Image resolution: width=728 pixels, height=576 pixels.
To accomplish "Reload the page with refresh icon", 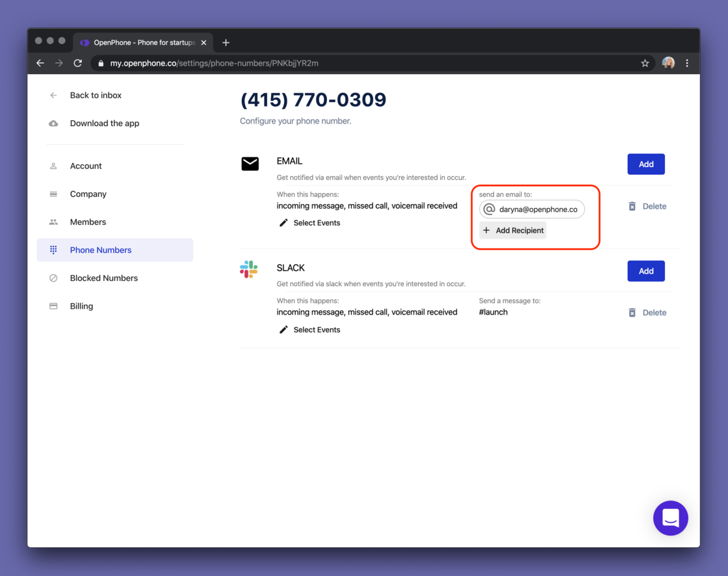I will pos(78,63).
